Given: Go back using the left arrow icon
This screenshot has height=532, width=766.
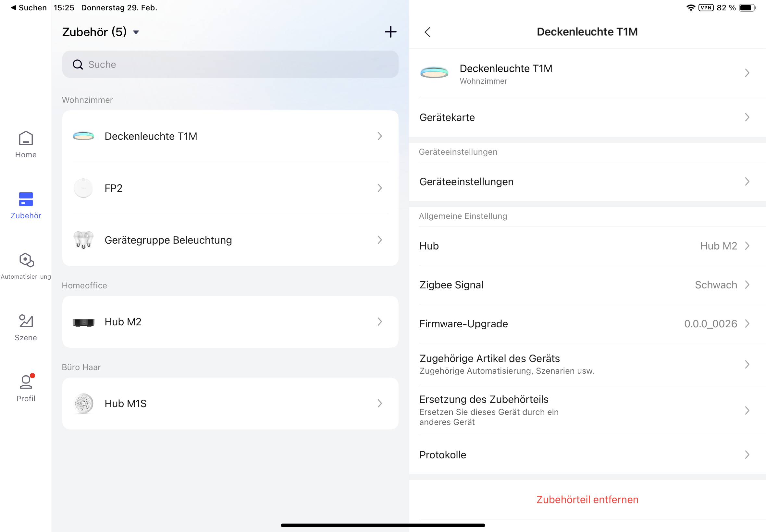Looking at the screenshot, I should (x=427, y=32).
